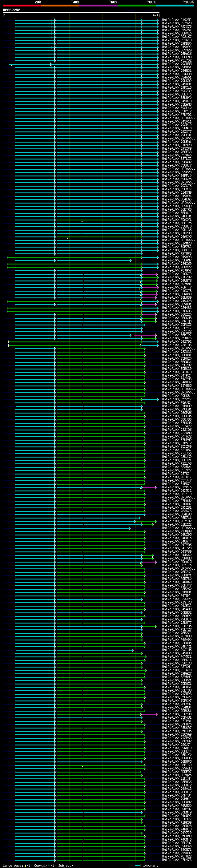Select label UniRef100_Q40328

click(x=176, y=301)
